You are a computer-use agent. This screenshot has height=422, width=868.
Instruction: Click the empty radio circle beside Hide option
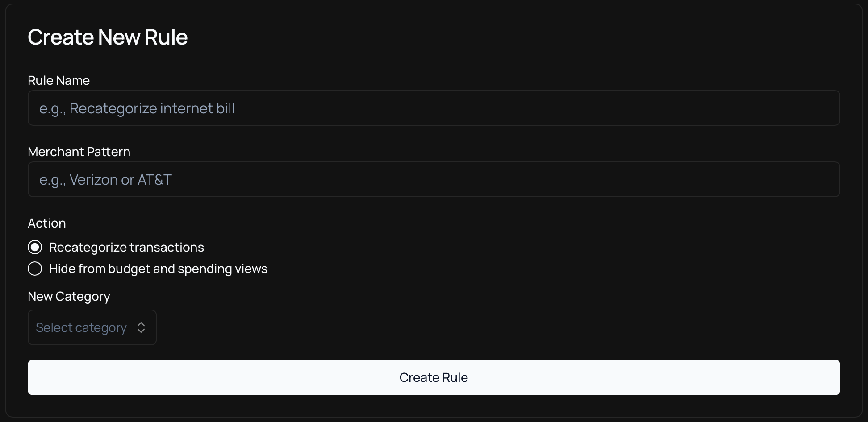pyautogui.click(x=35, y=269)
